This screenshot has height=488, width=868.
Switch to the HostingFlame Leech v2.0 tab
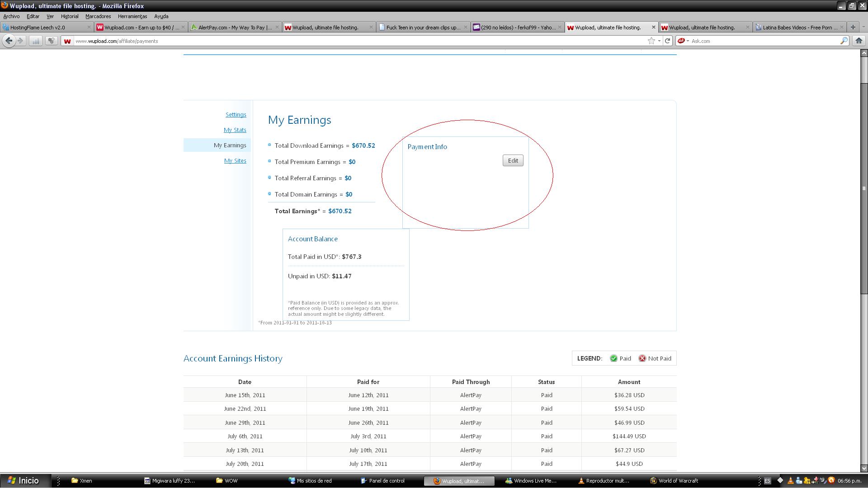pyautogui.click(x=47, y=27)
